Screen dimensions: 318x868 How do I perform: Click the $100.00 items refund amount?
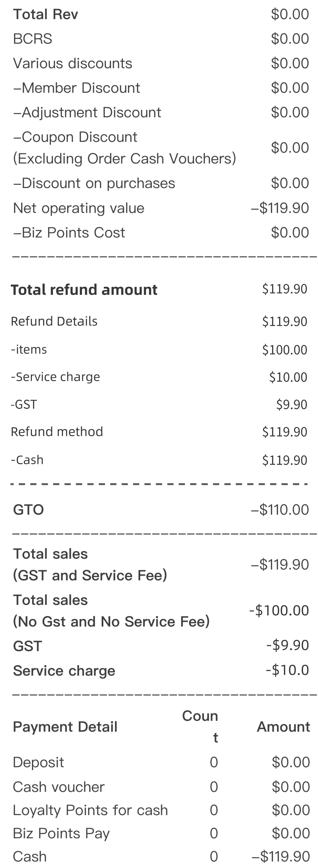click(x=285, y=349)
